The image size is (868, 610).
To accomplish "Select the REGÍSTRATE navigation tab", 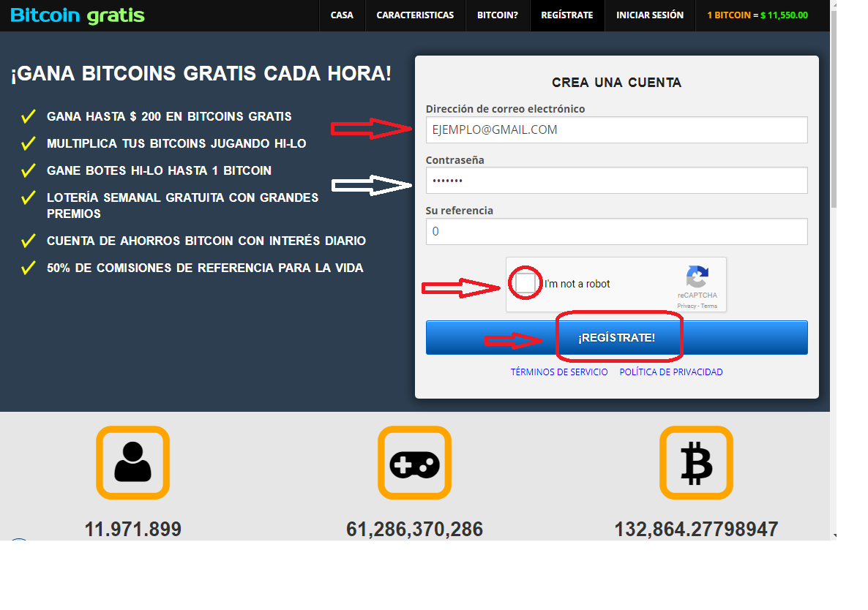I will click(x=567, y=15).
